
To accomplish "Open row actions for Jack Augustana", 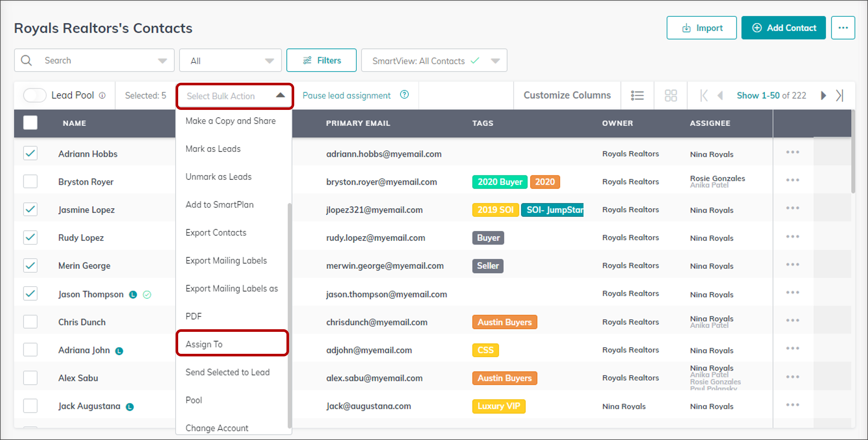I will pyautogui.click(x=793, y=405).
